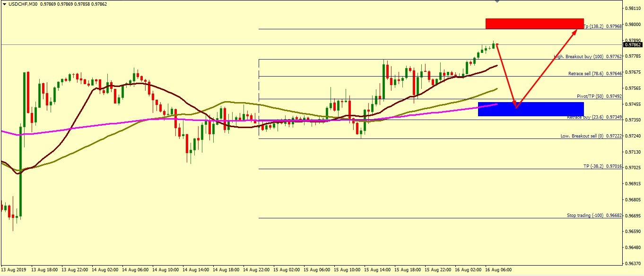Click the triangle icon beside USDCHF,M30 title

click(4, 4)
